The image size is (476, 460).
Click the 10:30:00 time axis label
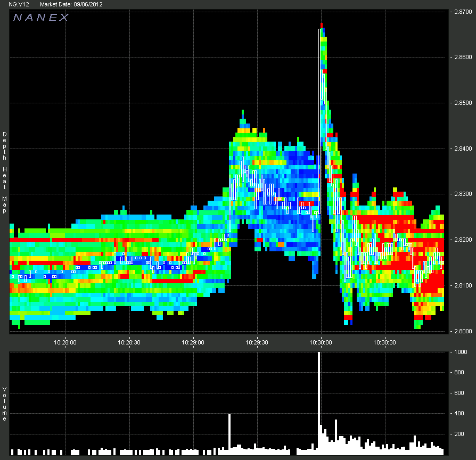click(x=321, y=342)
